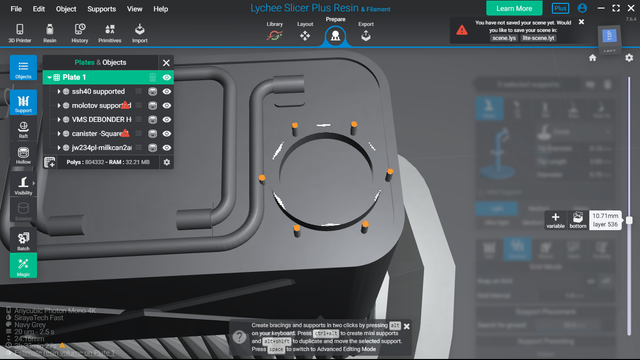Image resolution: width=640 pixels, height=360 pixels.
Task: Tick the VMS DEBONDER H row checkbox
Action: pyautogui.click(x=139, y=120)
